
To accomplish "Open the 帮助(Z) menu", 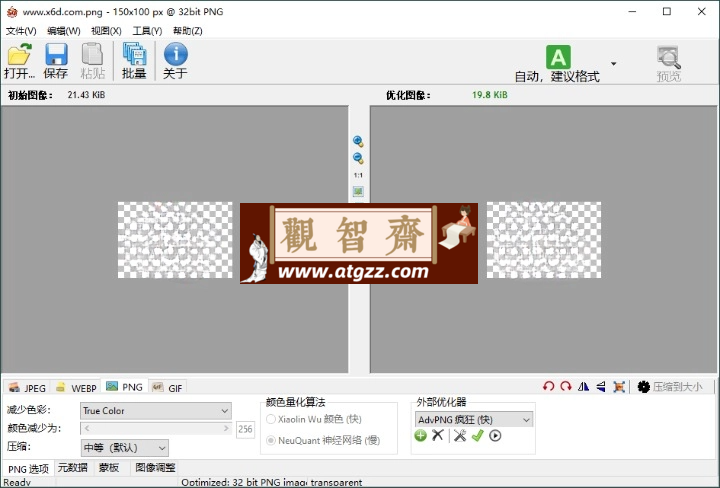I will coord(187,31).
